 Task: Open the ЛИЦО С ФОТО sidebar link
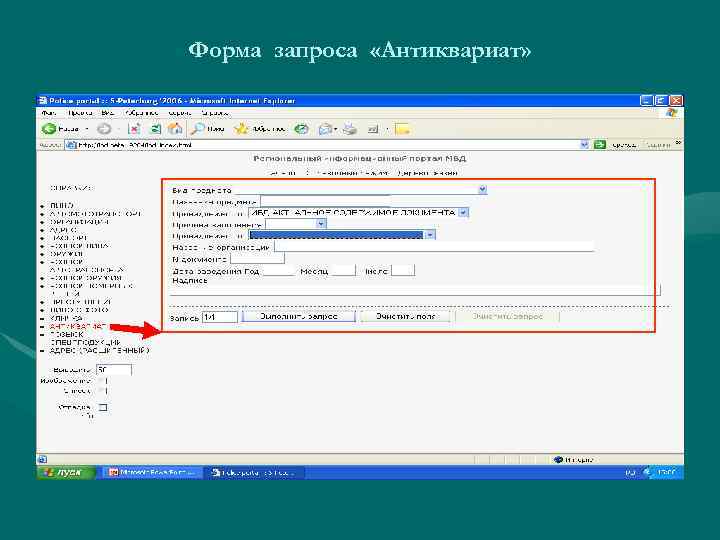coord(79,310)
